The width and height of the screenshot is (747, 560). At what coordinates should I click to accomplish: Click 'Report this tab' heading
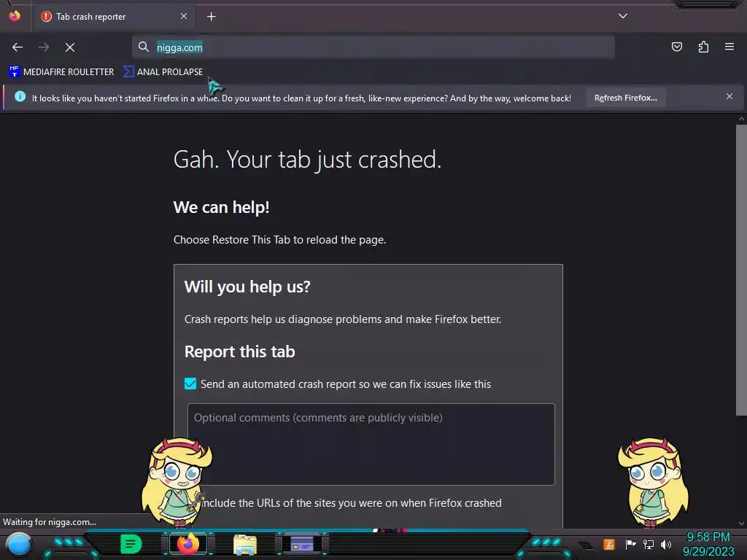coord(239,351)
